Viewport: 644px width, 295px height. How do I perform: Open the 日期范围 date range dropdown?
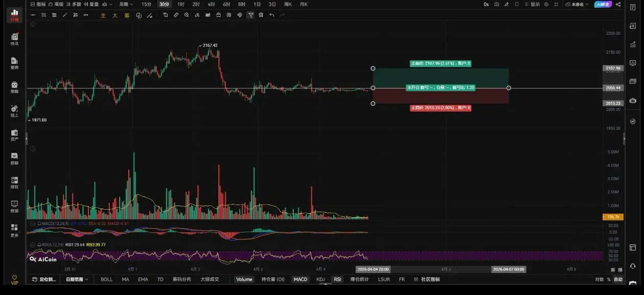tap(77, 279)
